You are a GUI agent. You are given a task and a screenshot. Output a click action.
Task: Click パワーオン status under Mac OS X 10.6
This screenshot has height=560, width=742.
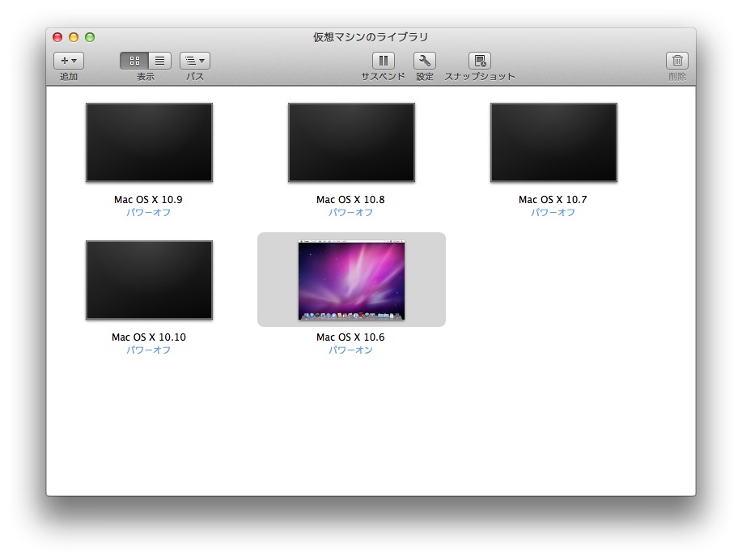tap(350, 350)
